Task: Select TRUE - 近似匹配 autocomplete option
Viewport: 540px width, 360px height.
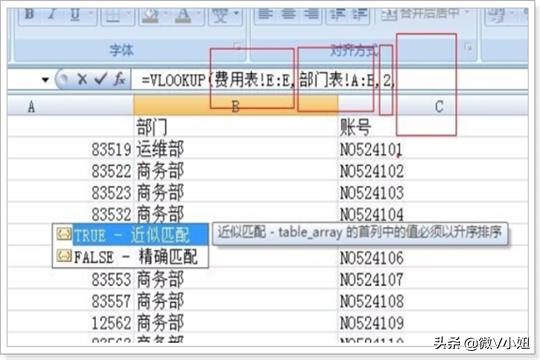Action: click(x=131, y=235)
